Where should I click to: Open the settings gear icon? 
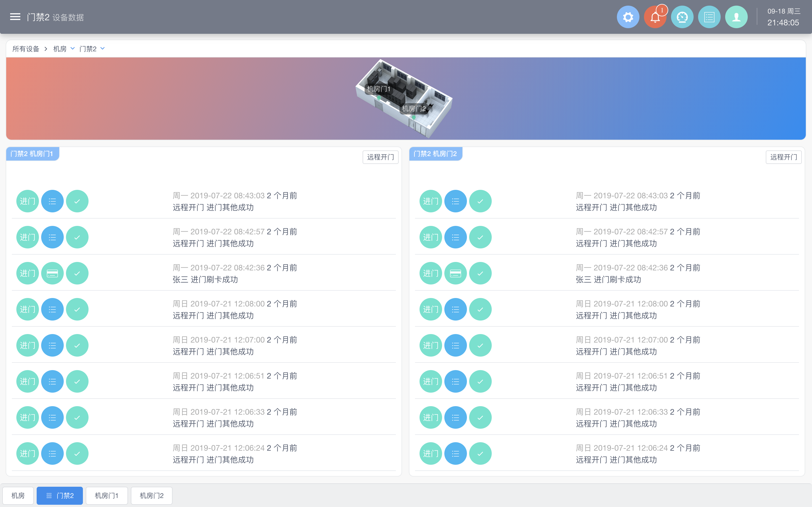(x=628, y=17)
